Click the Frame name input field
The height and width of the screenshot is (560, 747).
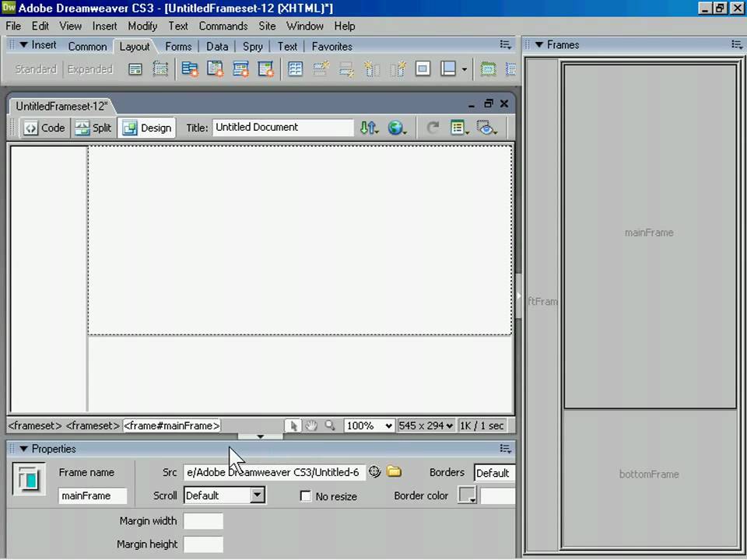coord(93,495)
